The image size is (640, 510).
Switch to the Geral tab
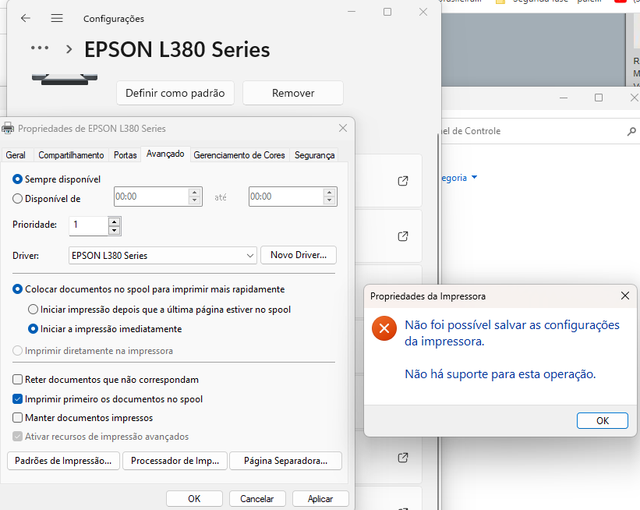[x=16, y=155]
